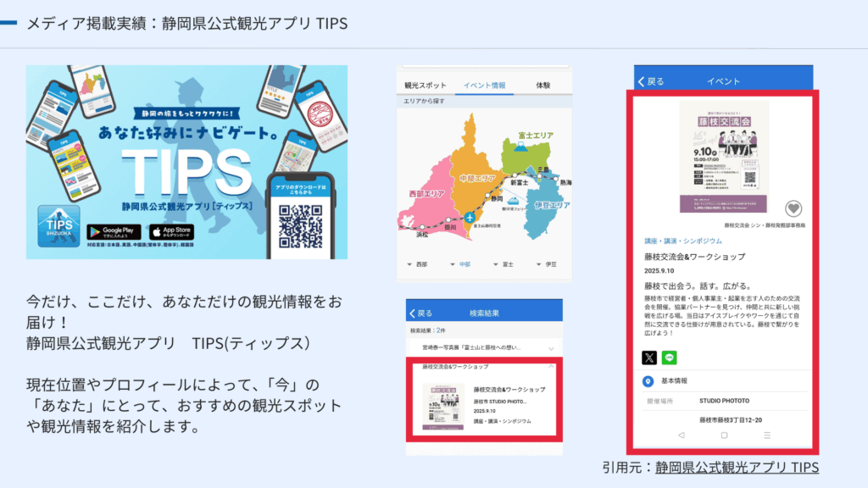This screenshot has width=868, height=488.
Task: Open the 藤枝交流会 thumbnail in search results
Action: (x=442, y=407)
